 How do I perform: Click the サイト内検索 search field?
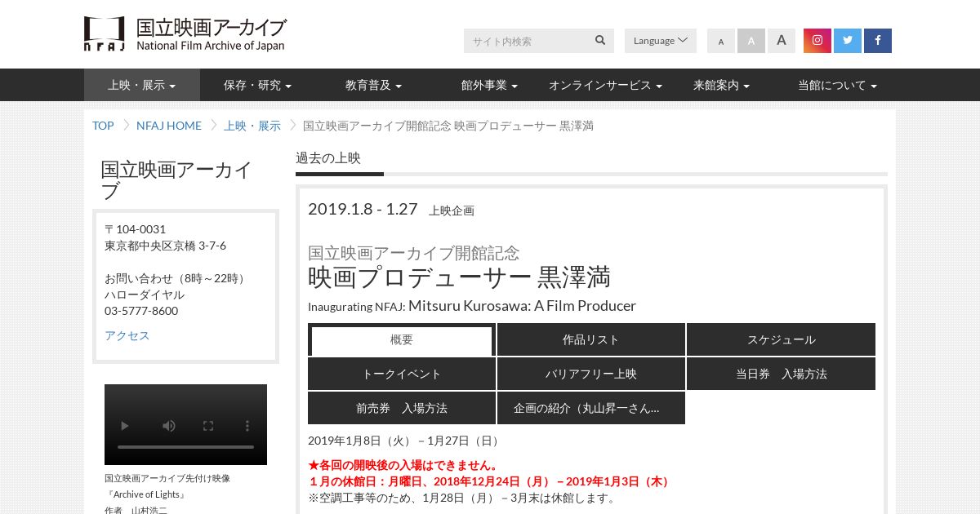[x=527, y=41]
